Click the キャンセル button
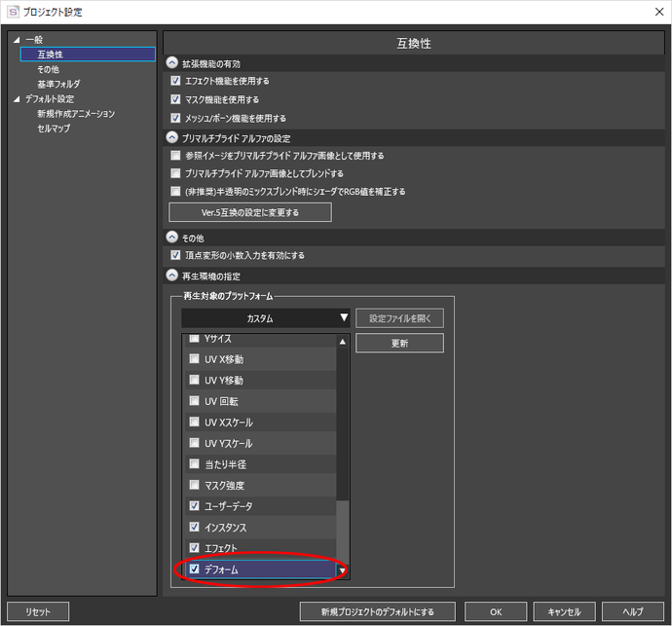 565,611
